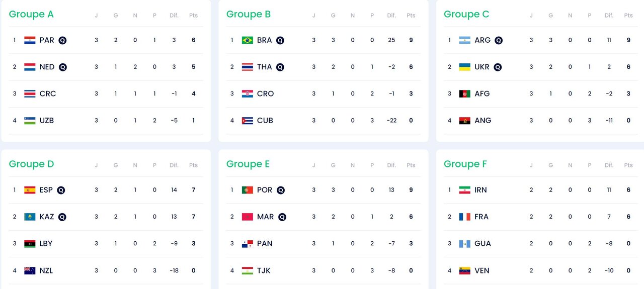
Task: Click the Ukraine flag icon
Action: coord(464,67)
